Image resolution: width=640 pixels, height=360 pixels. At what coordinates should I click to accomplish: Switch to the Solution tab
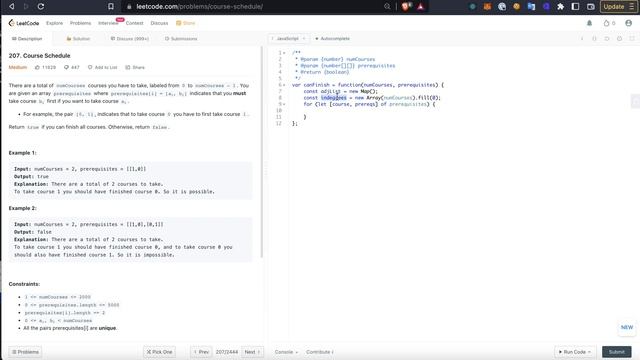78,39
